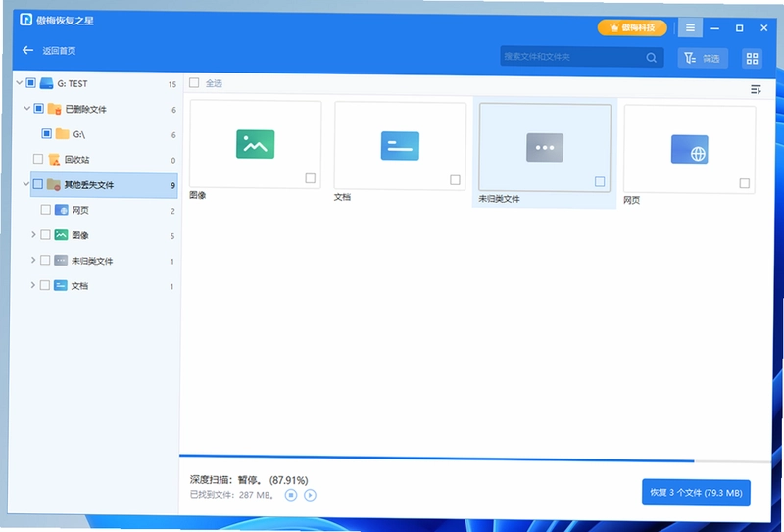The height and width of the screenshot is (532, 784).
Task: Open the 网页 category thumbnail
Action: (x=690, y=150)
